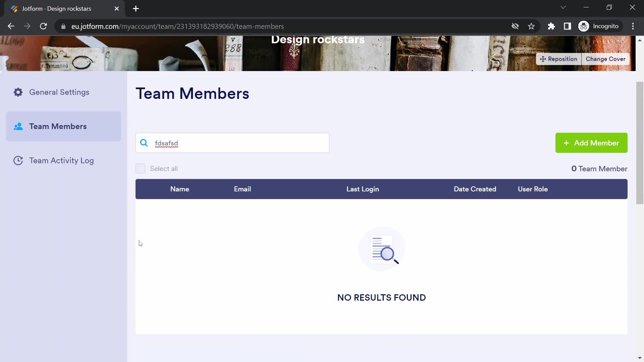Open the User Role column dropdown
644x362 pixels.
coord(533,189)
